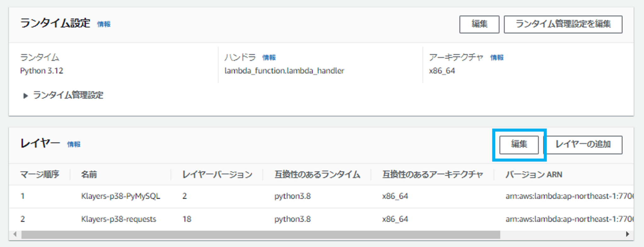Click the レイヤーバージョン column header

(217, 175)
